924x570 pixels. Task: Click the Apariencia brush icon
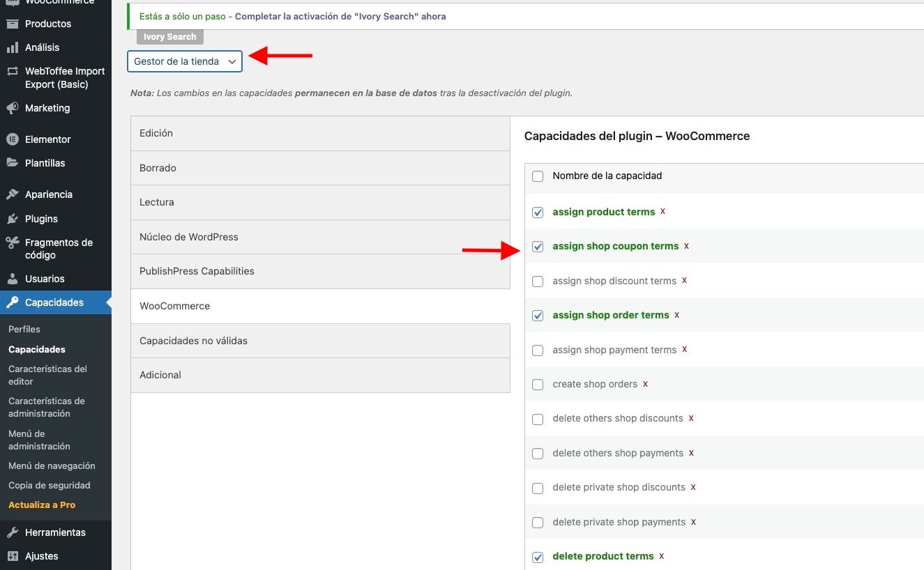coord(12,194)
